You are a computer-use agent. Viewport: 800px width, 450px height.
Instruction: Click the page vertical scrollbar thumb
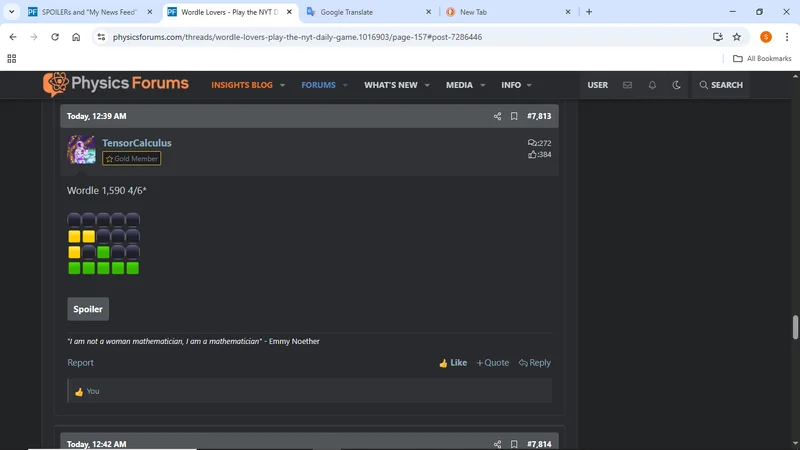click(795, 327)
